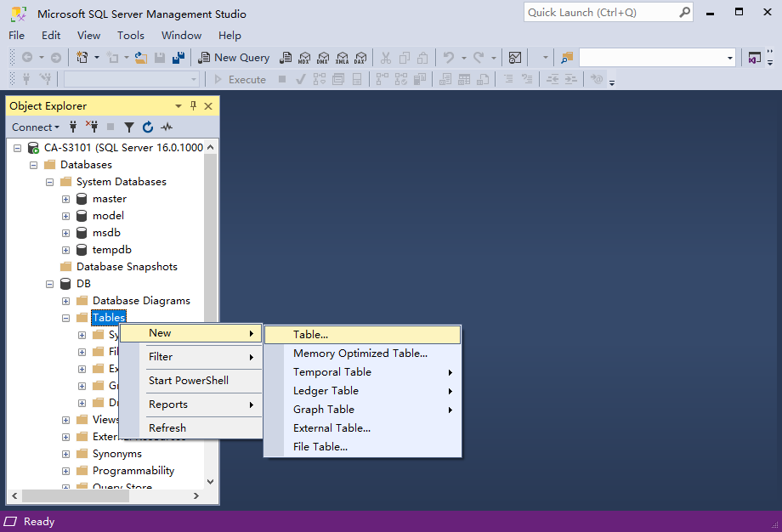The image size is (782, 532).
Task: Click the Save All icon
Action: pyautogui.click(x=178, y=58)
